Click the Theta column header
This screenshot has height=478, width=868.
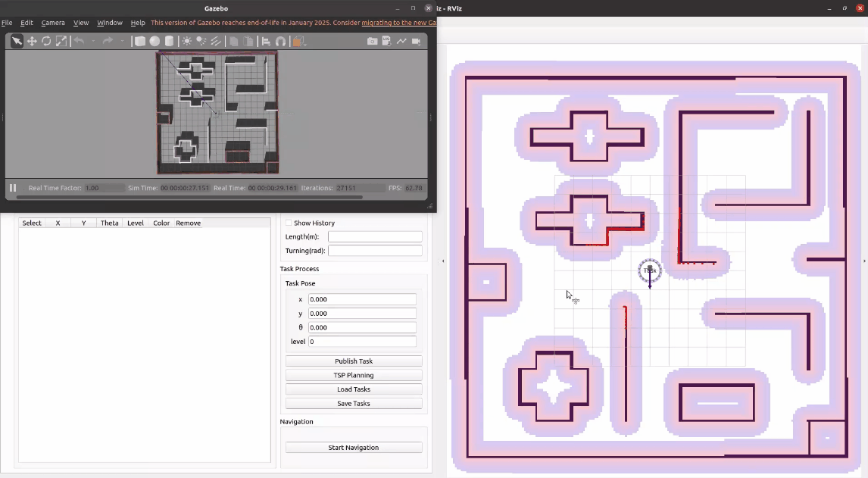[x=110, y=223]
